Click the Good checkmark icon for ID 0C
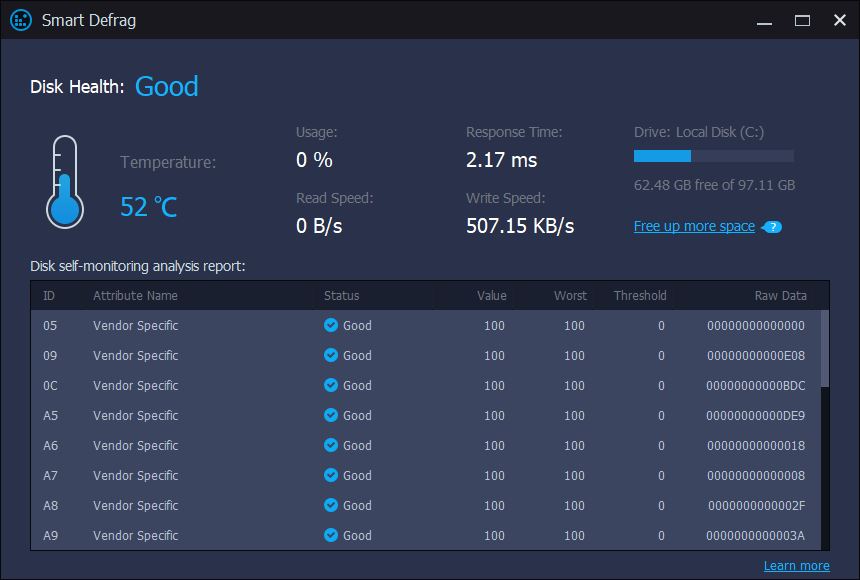860x580 pixels. pyautogui.click(x=331, y=385)
